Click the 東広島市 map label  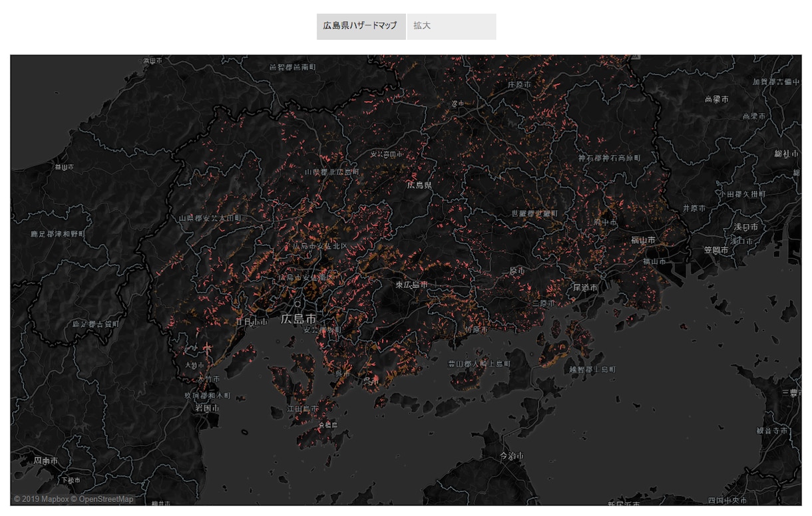tap(411, 285)
